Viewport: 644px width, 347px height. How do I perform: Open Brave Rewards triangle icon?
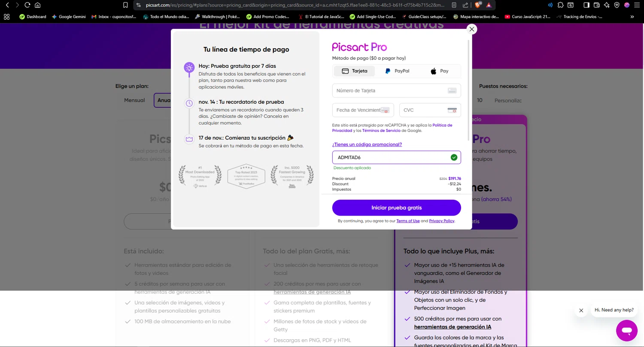click(x=489, y=5)
